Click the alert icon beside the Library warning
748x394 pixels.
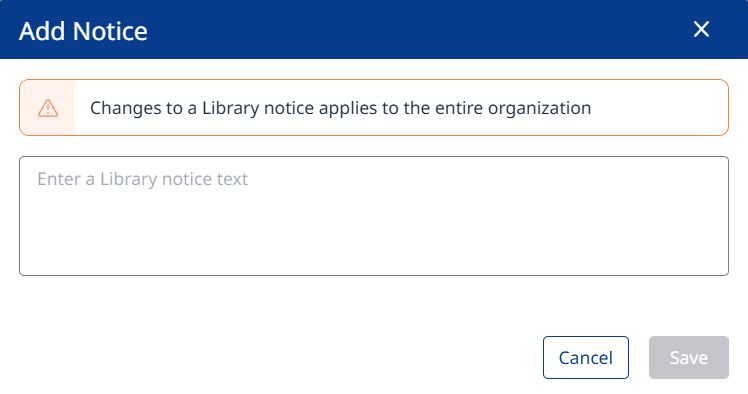[x=48, y=108]
